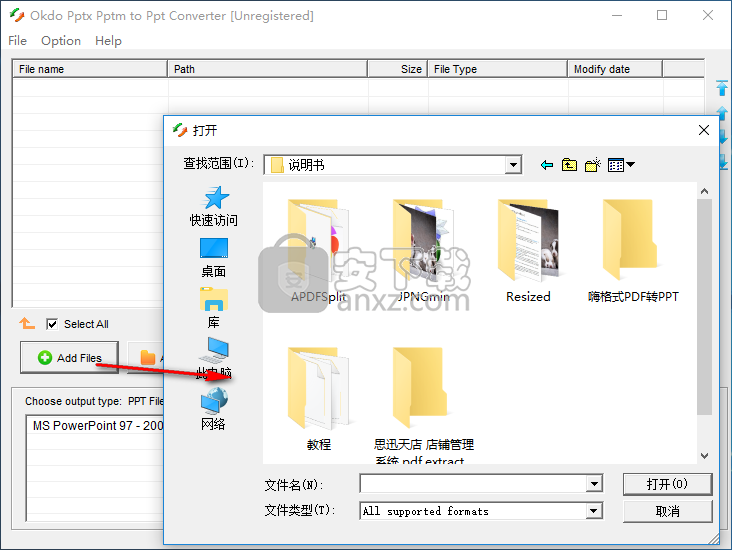
Task: Select the JPNGmin folder
Action: [x=423, y=251]
